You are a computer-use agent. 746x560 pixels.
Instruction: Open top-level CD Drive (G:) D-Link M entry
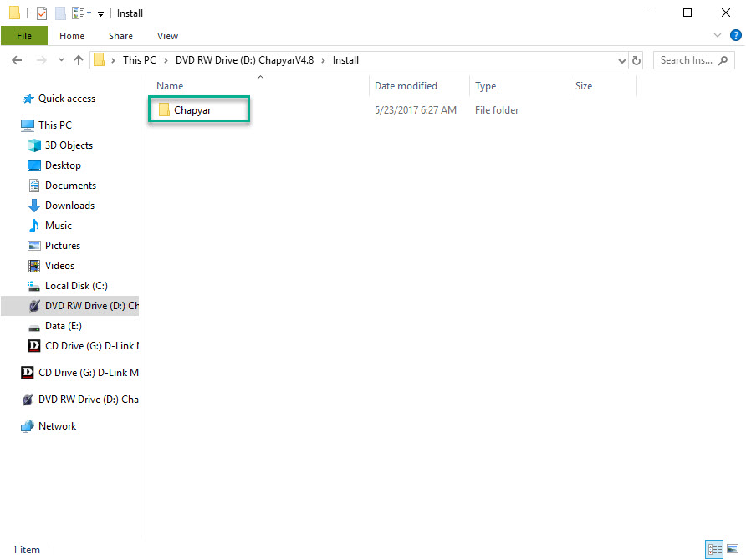coord(80,372)
